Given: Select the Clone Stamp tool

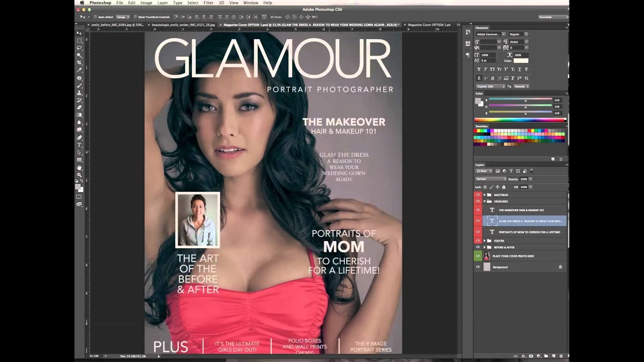Looking at the screenshot, I should pos(79,93).
